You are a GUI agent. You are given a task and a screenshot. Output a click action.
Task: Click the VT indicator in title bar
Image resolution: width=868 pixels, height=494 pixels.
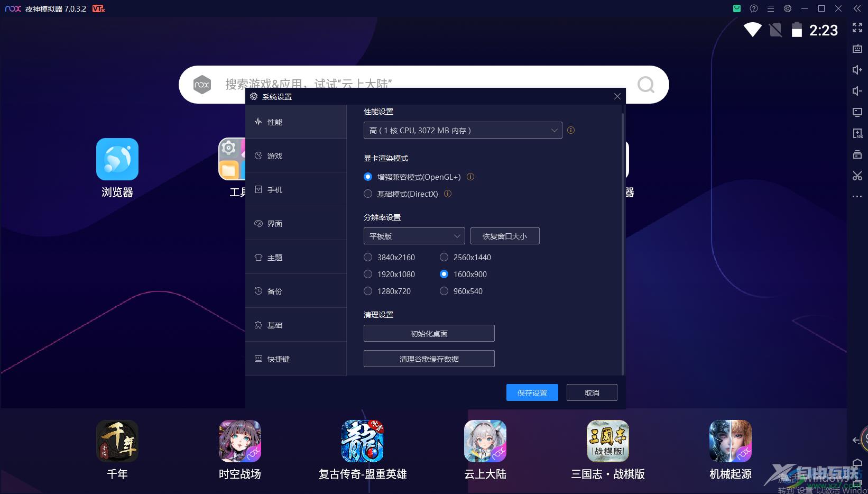tap(98, 8)
